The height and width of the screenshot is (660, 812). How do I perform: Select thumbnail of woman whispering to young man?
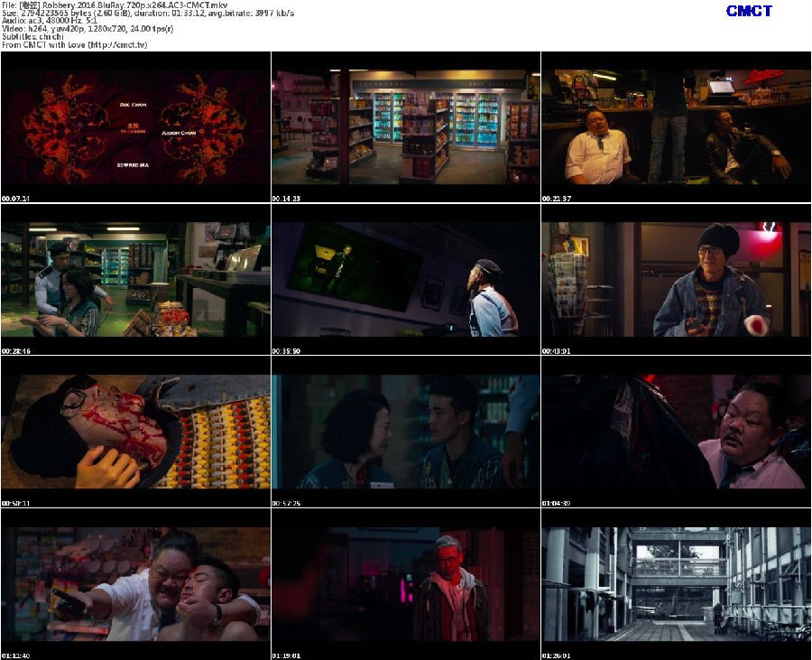406,432
